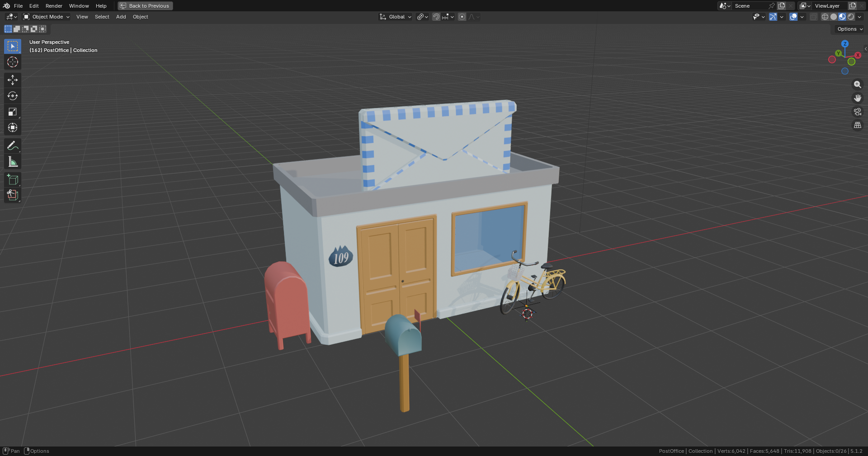868x456 pixels.
Task: Select the Annotate tool
Action: [13, 146]
